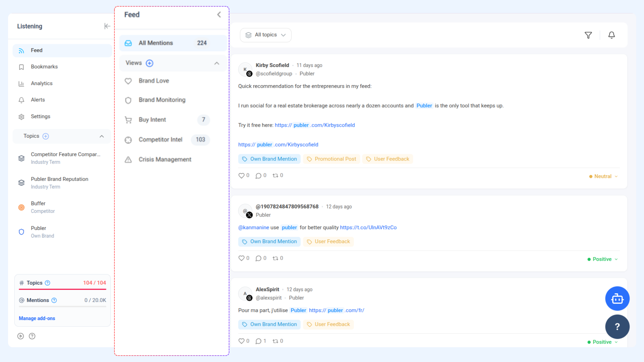Select Feed in the Listening menu
This screenshot has height=362, width=644.
point(62,51)
